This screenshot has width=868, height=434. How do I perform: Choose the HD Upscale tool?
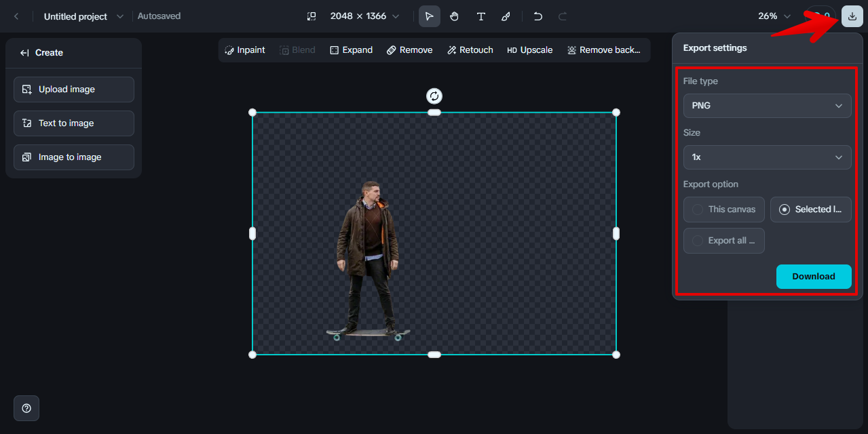[529, 50]
